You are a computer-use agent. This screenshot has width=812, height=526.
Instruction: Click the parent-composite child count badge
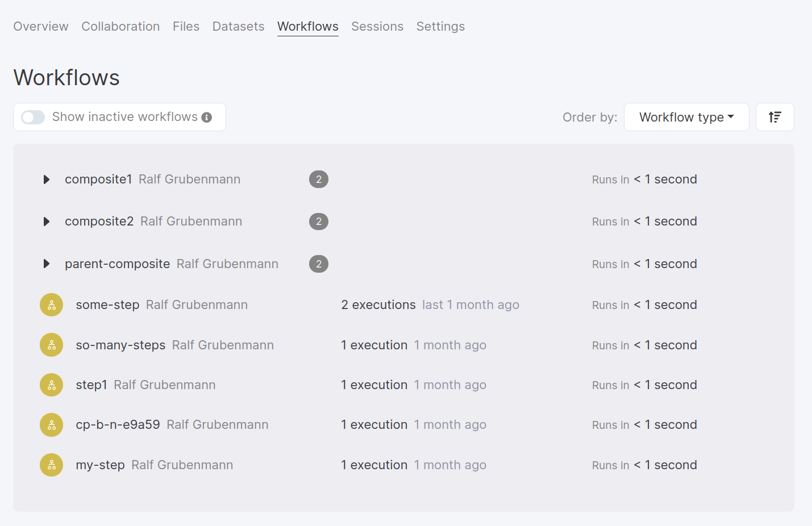319,264
